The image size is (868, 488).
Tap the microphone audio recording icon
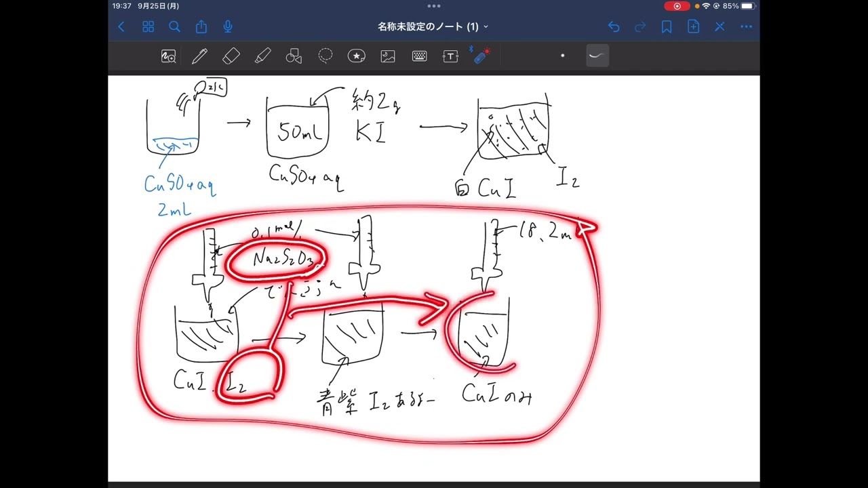228,26
